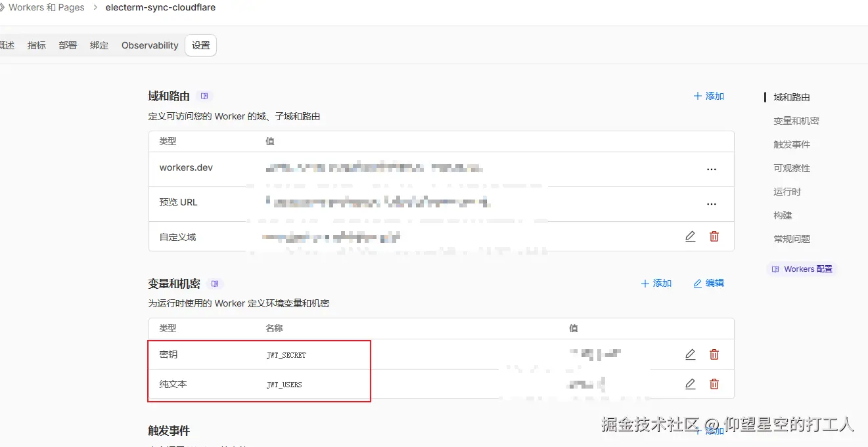Switch to the 部署 tab
Image resolution: width=868 pixels, height=447 pixels.
68,45
